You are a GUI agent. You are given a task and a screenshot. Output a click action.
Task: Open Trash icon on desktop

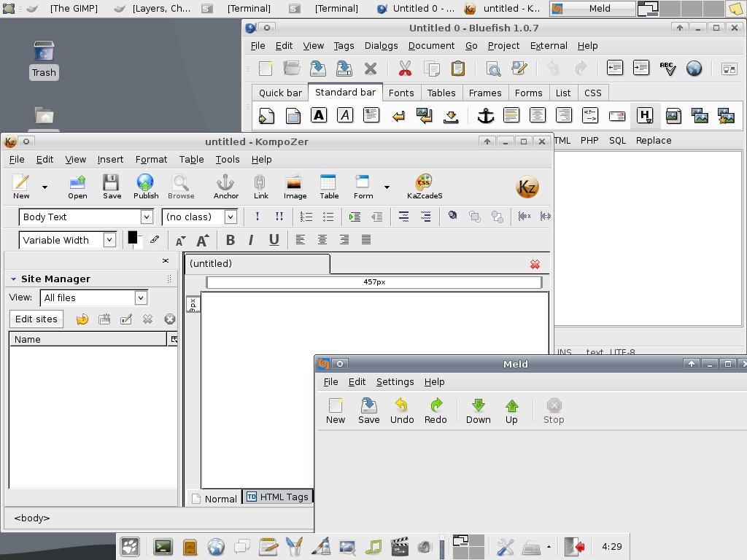[x=44, y=60]
